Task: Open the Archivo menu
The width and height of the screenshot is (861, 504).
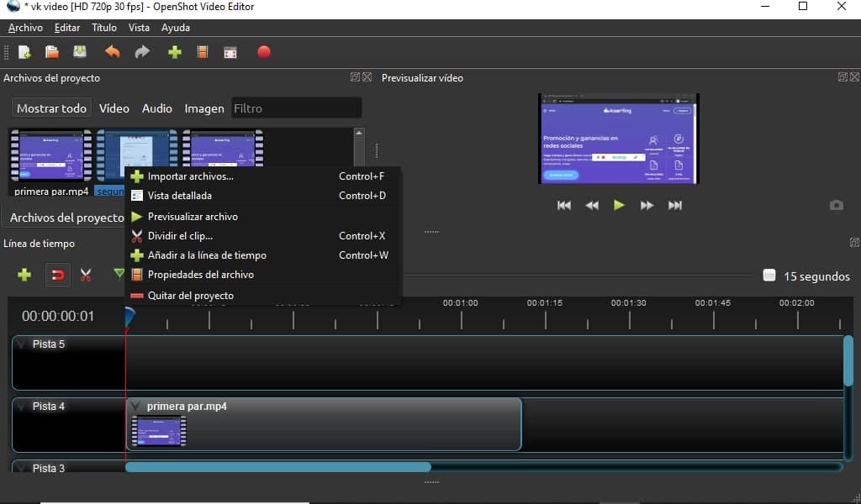Action: [x=25, y=28]
